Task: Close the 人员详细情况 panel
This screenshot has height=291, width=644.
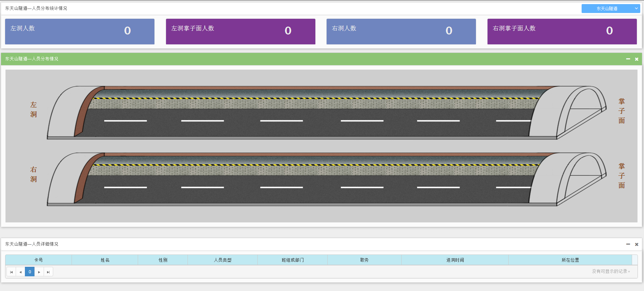Action: point(636,244)
